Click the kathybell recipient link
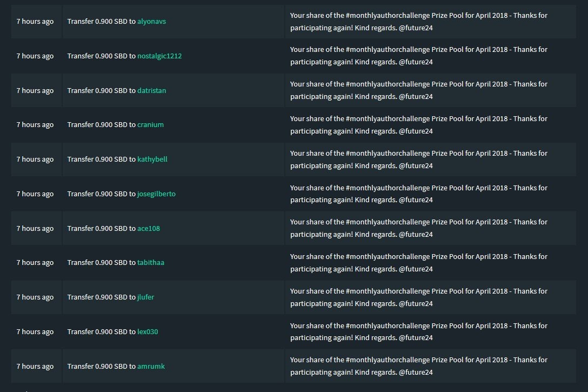This screenshot has height=392, width=588. (x=152, y=160)
